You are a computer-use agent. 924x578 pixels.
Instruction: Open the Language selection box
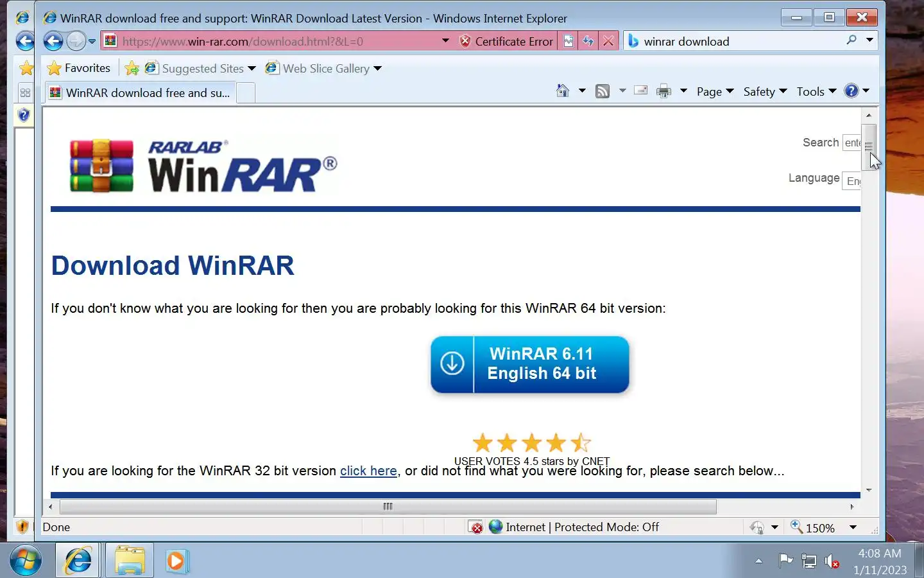(852, 181)
